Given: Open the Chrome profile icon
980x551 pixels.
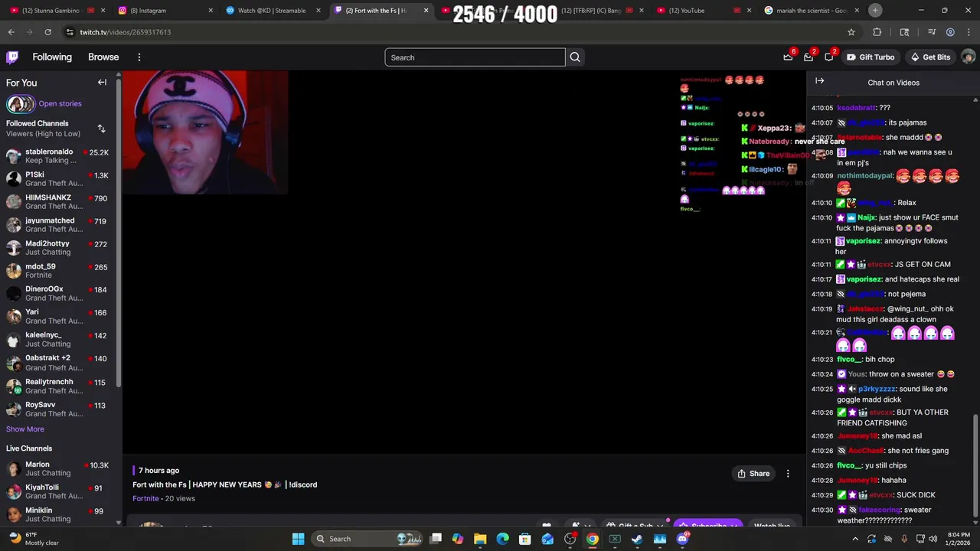Looking at the screenshot, I should (950, 32).
